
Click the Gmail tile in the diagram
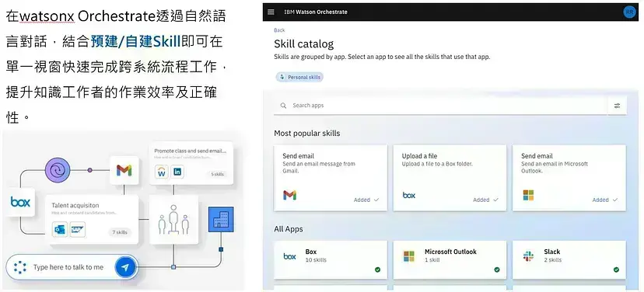[124, 170]
